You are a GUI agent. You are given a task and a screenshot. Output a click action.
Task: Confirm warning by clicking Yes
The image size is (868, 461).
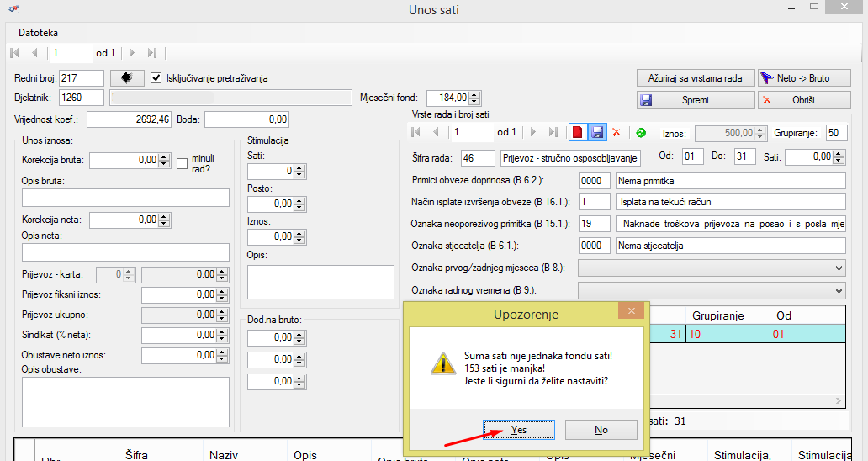point(519,430)
